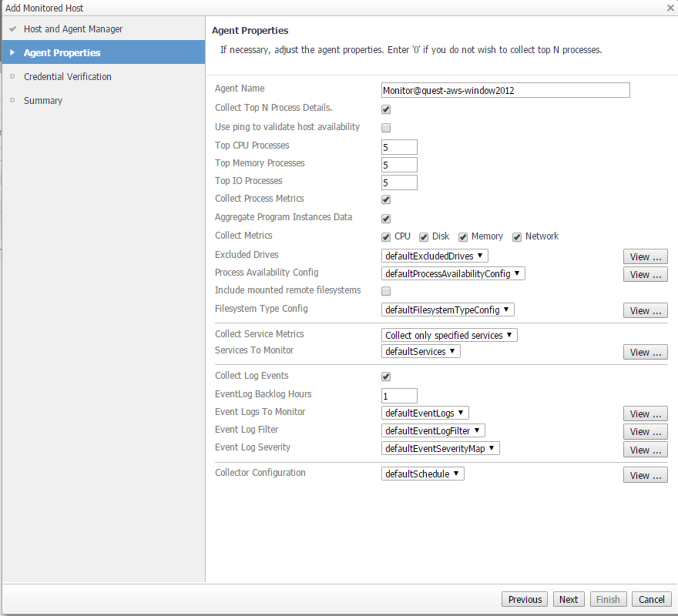Expand the Event Log Severity dropdown
678x616 pixels.
click(x=441, y=448)
